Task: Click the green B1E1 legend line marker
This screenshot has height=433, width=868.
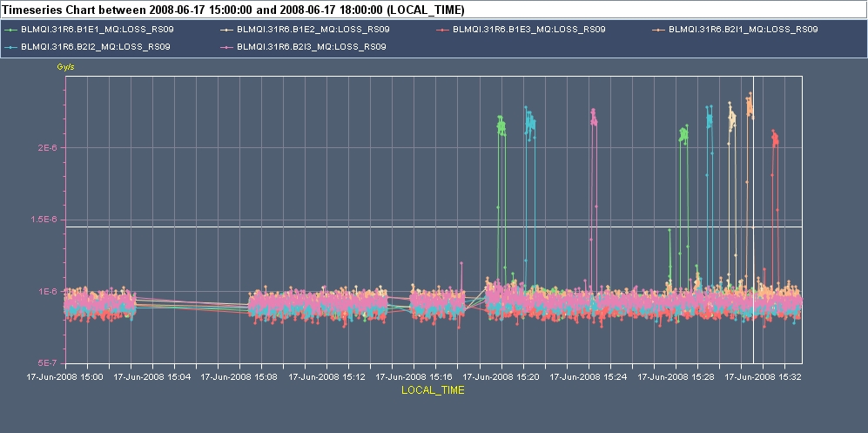Action: (10, 29)
